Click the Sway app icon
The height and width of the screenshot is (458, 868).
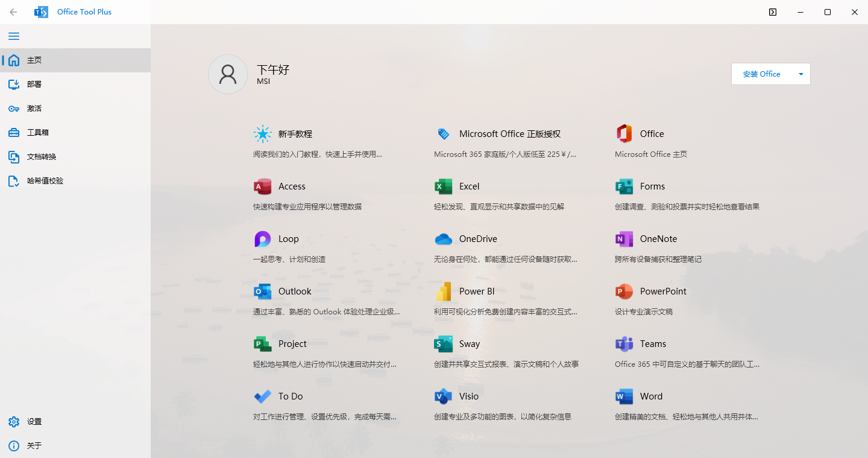(x=444, y=344)
